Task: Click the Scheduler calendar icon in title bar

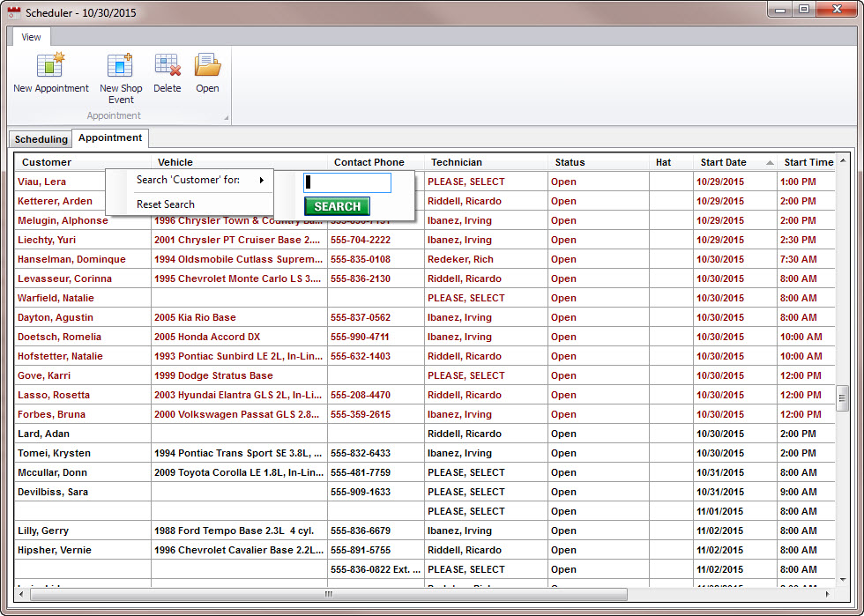Action: [14, 12]
